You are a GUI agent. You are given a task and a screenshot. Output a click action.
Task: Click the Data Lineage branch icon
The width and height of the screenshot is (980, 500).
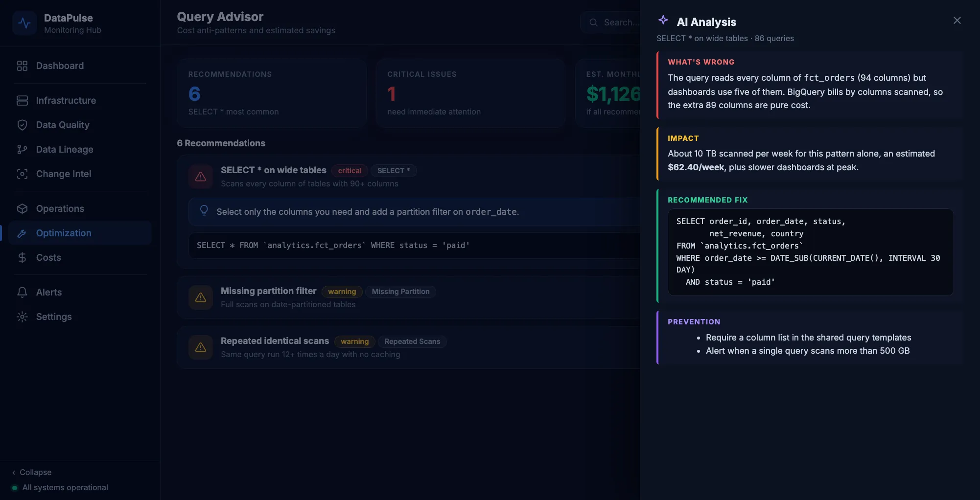click(22, 149)
